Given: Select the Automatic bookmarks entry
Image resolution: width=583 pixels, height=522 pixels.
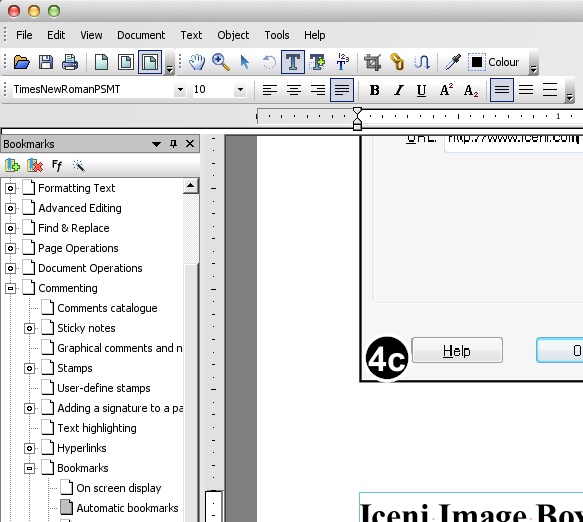Looking at the screenshot, I should (127, 508).
